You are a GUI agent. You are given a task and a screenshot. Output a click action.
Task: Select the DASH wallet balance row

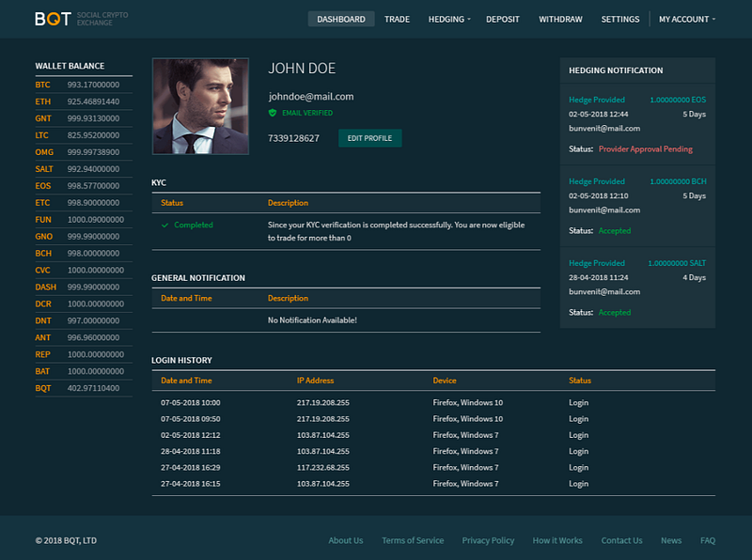tap(84, 287)
